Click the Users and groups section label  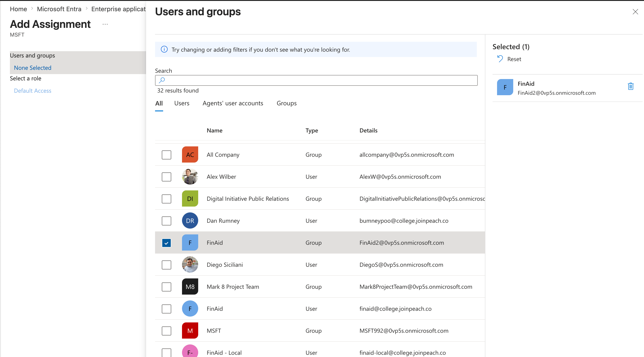point(32,55)
